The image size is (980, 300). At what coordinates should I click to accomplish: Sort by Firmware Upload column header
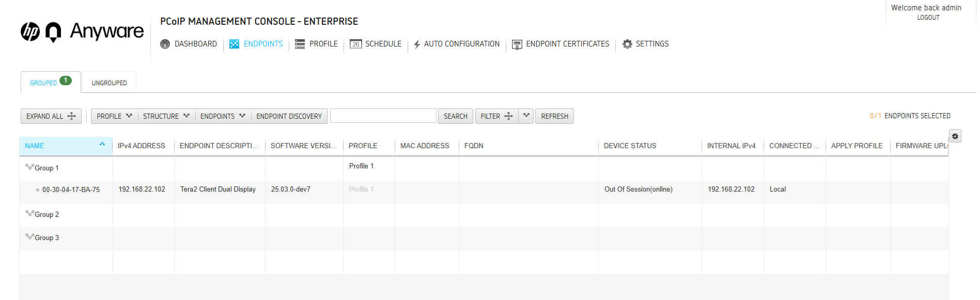(x=920, y=146)
